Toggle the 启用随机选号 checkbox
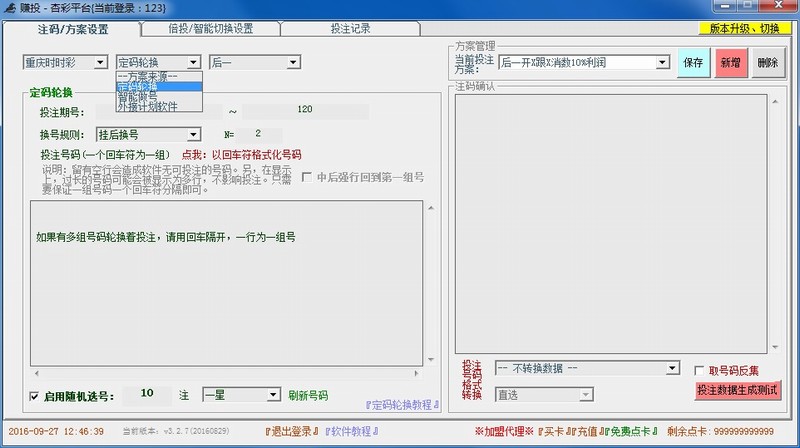Viewport: 800px width, 448px height. (x=35, y=396)
